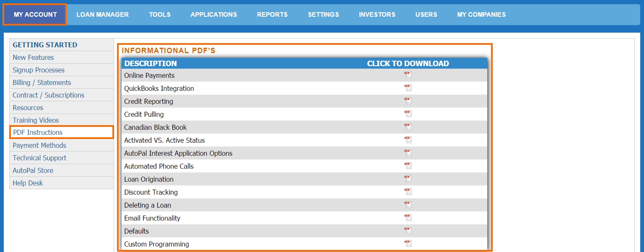The width and height of the screenshot is (644, 252).
Task: Click the 'Activated VS. Active Status' text
Action: pos(165,140)
